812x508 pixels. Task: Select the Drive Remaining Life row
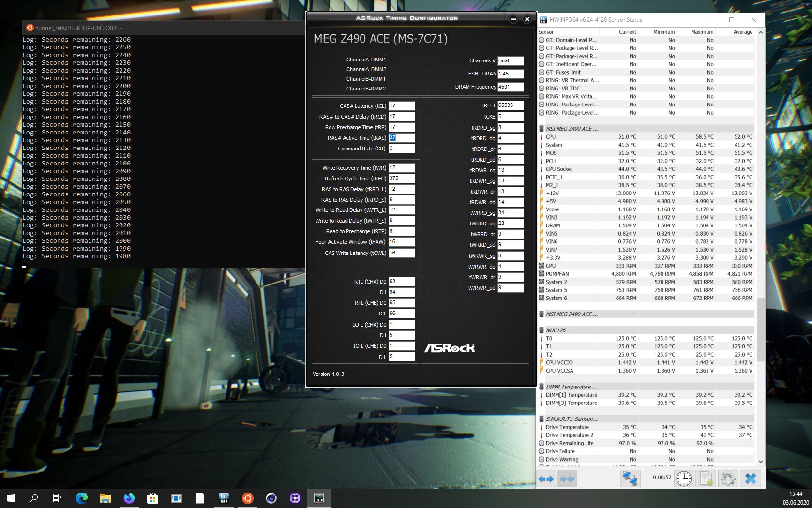646,443
